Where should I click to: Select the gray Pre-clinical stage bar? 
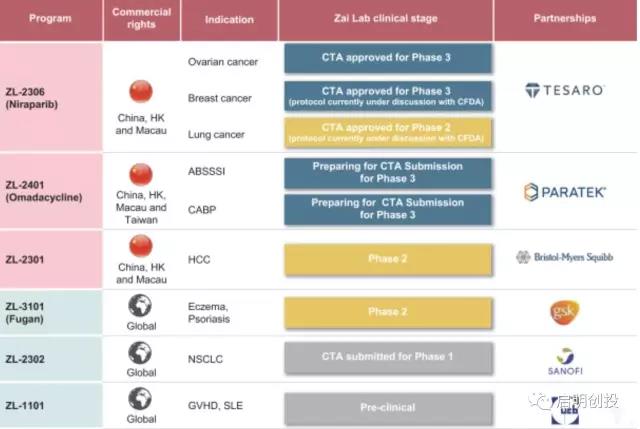(x=384, y=407)
